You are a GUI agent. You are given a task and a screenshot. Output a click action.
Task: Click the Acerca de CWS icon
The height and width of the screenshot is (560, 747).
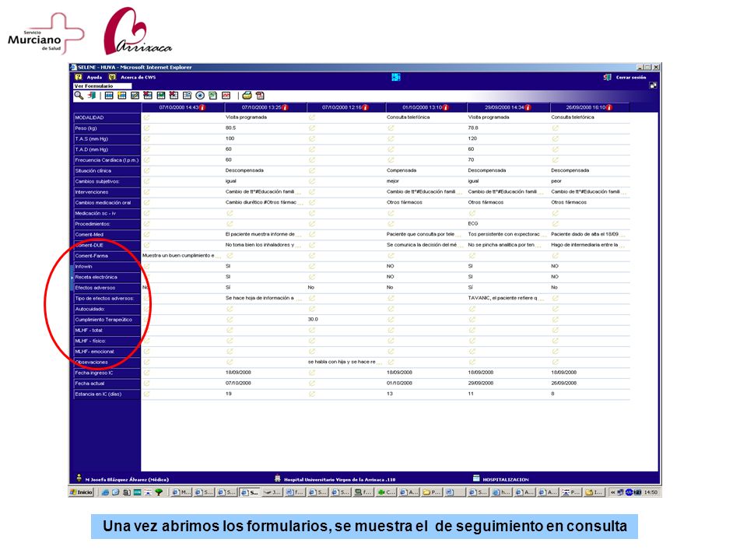pyautogui.click(x=112, y=77)
